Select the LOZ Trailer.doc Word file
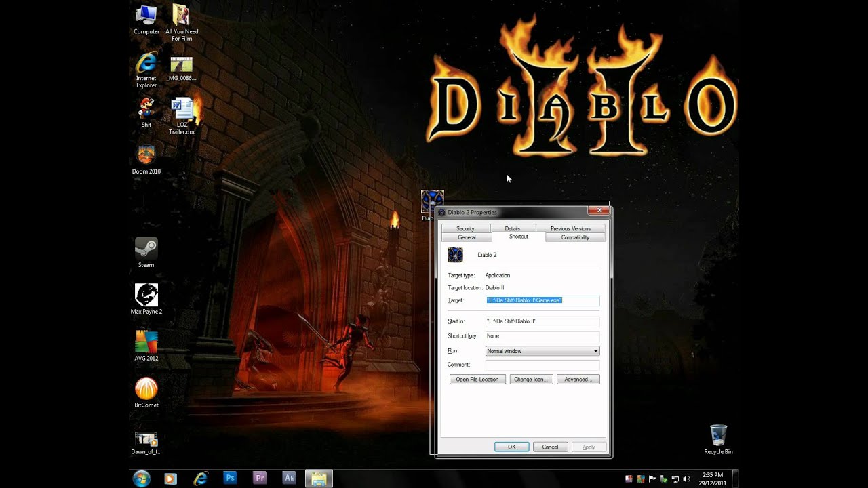This screenshot has height=488, width=868. [182, 116]
